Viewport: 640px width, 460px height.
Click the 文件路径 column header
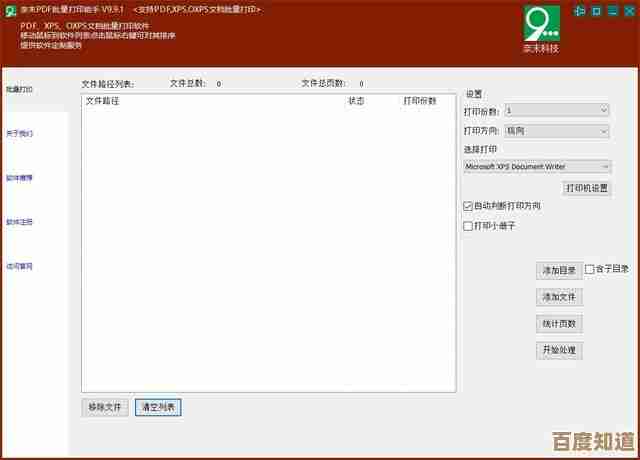(x=102, y=101)
